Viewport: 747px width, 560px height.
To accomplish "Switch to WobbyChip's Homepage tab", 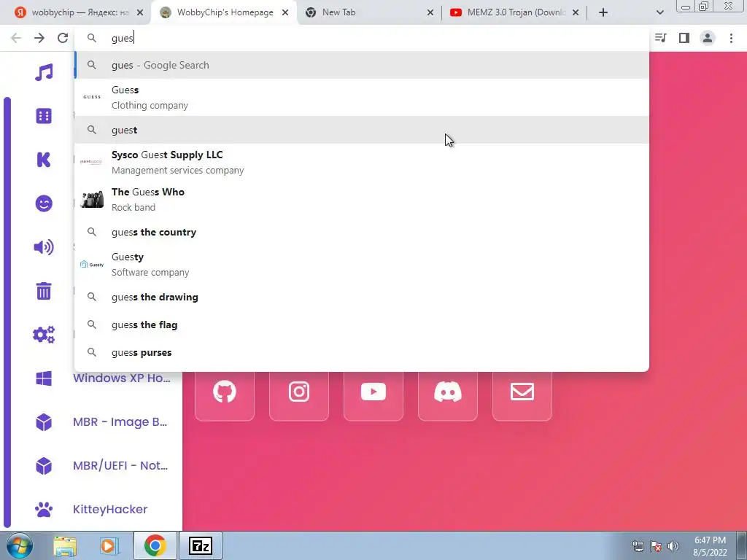I will (x=225, y=12).
